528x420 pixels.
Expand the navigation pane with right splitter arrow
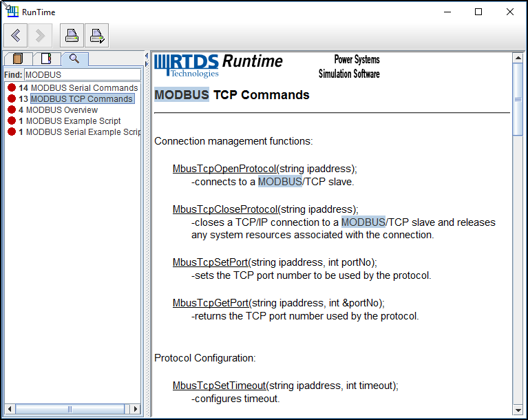[147, 63]
